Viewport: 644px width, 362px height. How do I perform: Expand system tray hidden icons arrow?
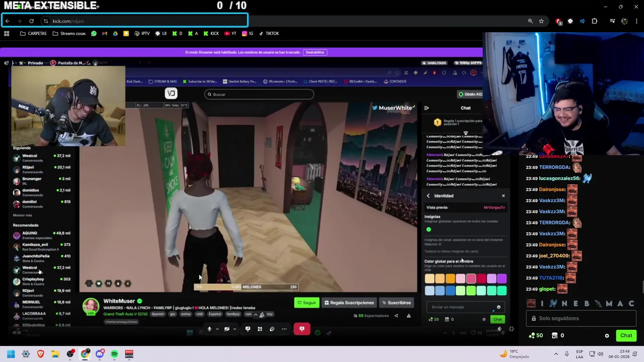tap(555, 354)
